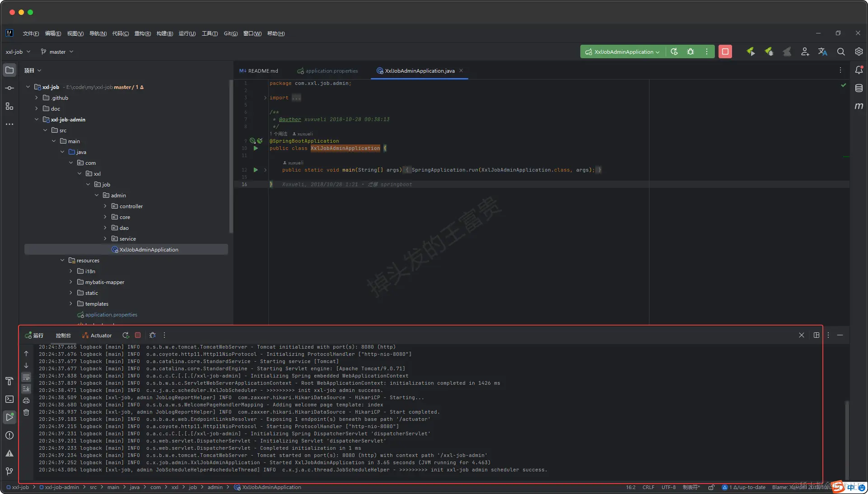Open the Debug bug icon in toolbar
This screenshot has width=868, height=494.
coord(691,51)
